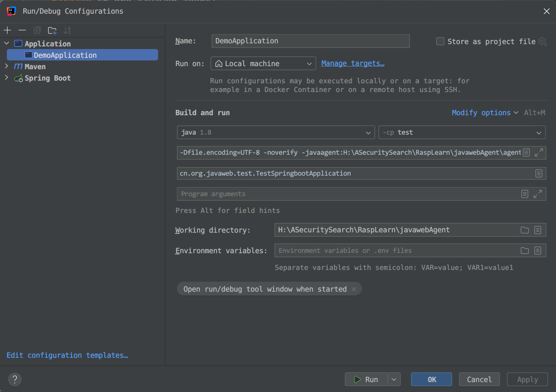Click the IntelliJ IDEA title bar icon
This screenshot has width=556, height=392.
(x=11, y=11)
